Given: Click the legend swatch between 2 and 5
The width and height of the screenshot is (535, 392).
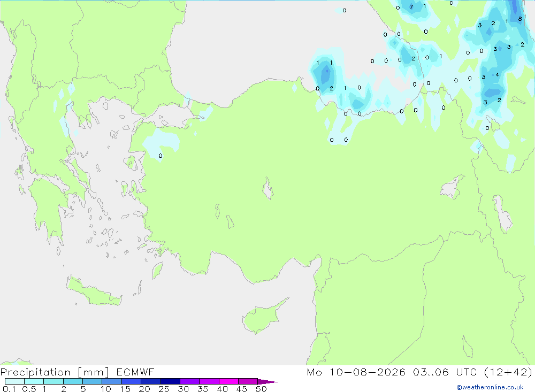Looking at the screenshot, I should pos(73,381).
